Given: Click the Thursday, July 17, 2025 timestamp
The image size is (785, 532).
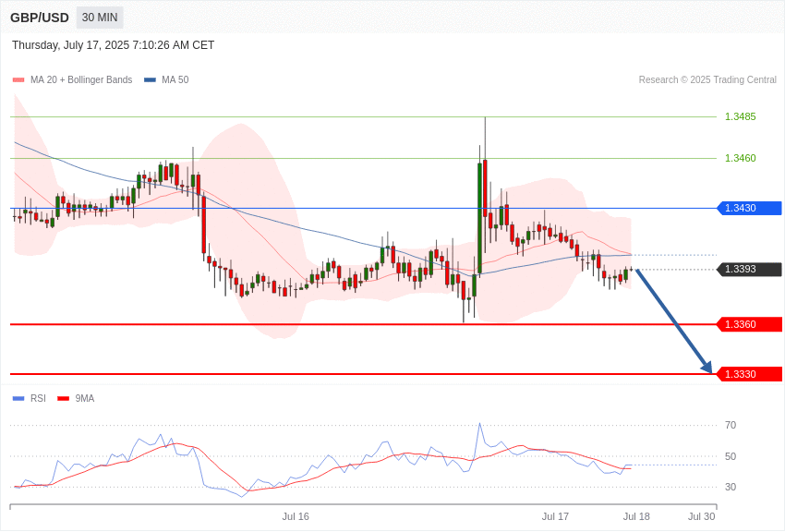Looking at the screenshot, I should point(114,45).
